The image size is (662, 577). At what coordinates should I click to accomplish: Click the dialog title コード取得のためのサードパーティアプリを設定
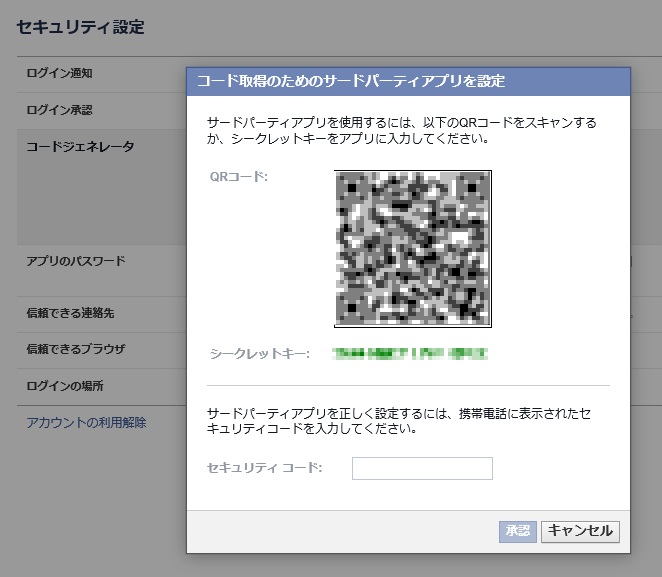pos(351,81)
